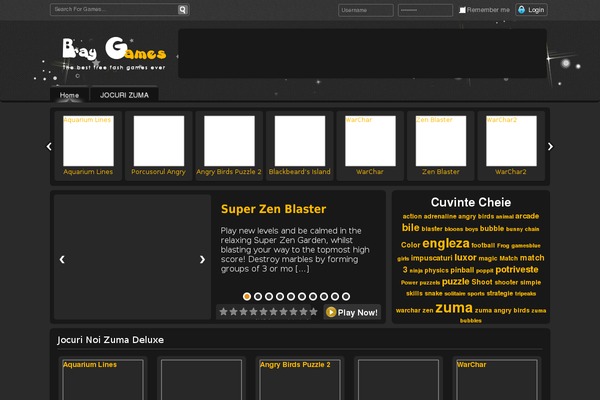Open the luxor keyword tag
This screenshot has height=400, width=600.
coord(465,258)
